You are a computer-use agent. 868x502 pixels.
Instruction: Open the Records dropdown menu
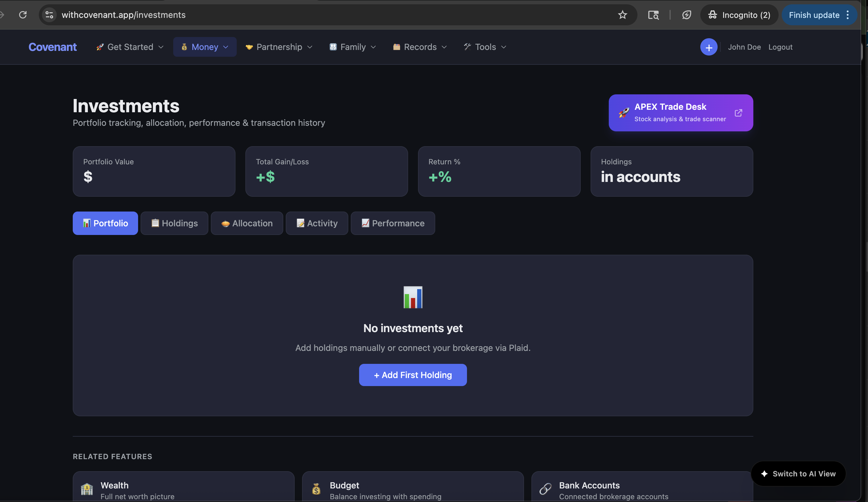[420, 47]
